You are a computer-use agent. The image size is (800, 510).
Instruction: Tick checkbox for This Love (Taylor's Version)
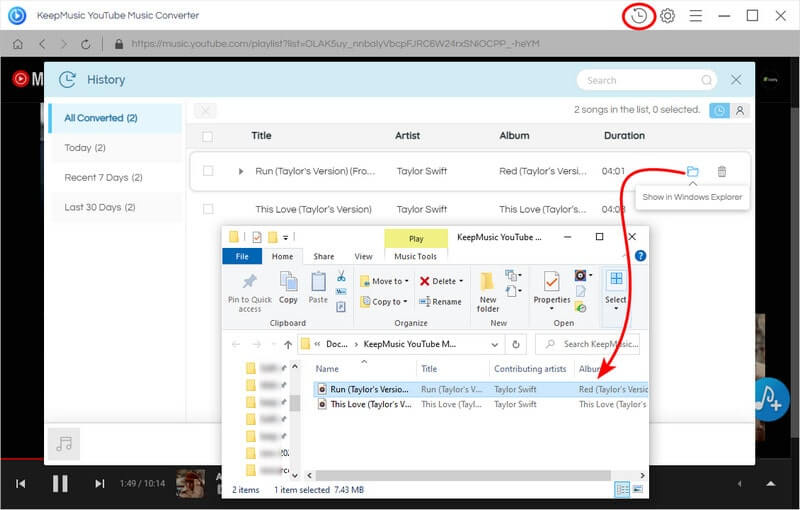208,209
